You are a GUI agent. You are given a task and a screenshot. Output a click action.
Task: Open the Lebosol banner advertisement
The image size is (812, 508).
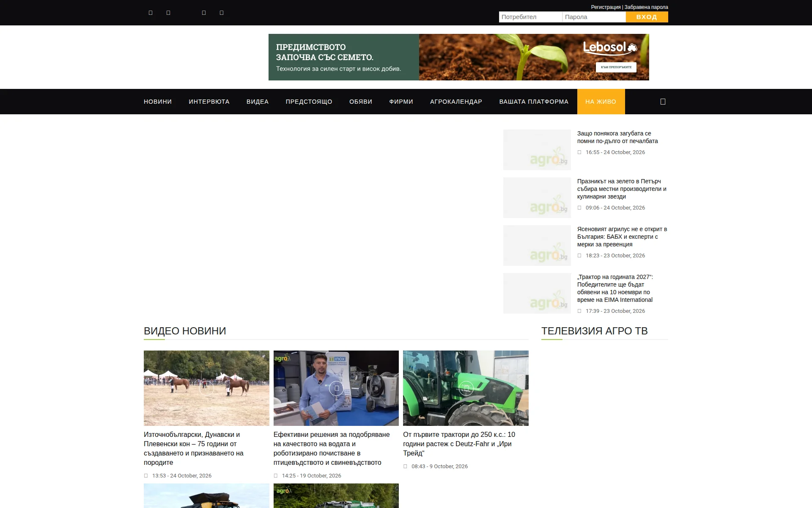tap(458, 57)
